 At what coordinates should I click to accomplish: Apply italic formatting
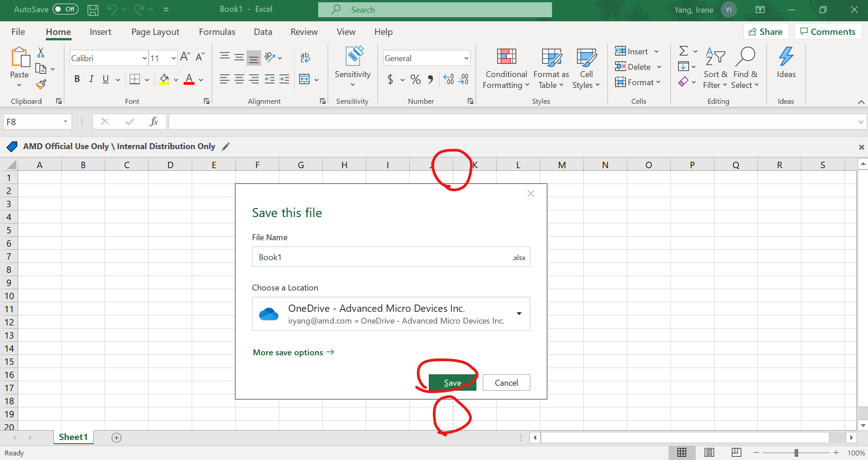[x=91, y=79]
